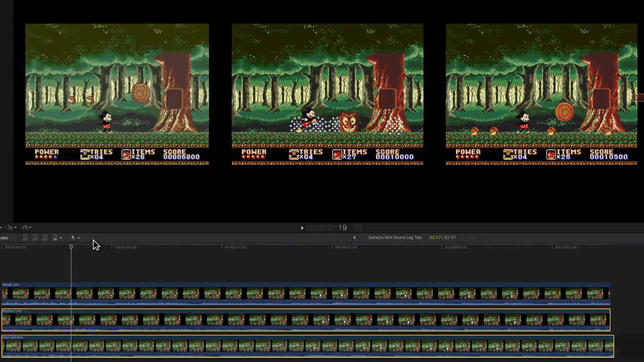
Task: Click the 00:00:01:30 ruler mark
Action: click(x=346, y=247)
